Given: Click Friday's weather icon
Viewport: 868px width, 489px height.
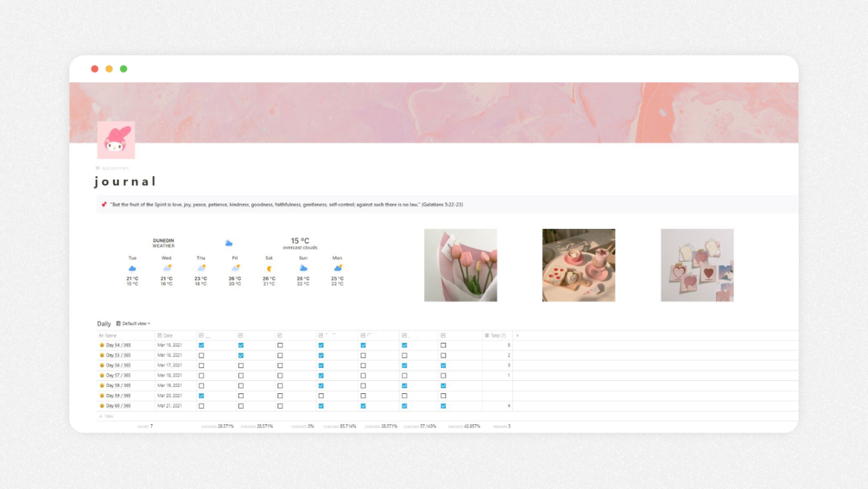Looking at the screenshot, I should [x=235, y=268].
